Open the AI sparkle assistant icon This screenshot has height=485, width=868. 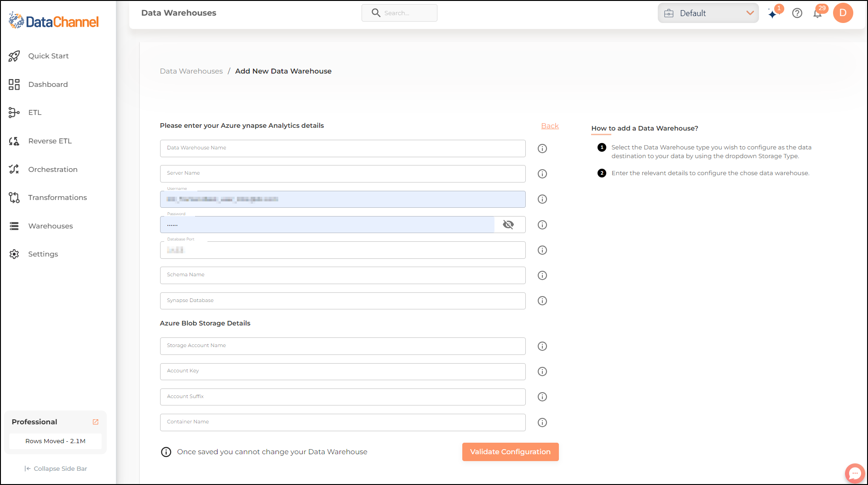click(773, 13)
